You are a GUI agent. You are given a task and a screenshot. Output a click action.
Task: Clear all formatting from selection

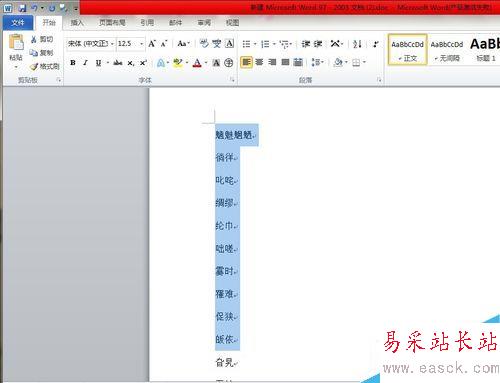(x=204, y=44)
